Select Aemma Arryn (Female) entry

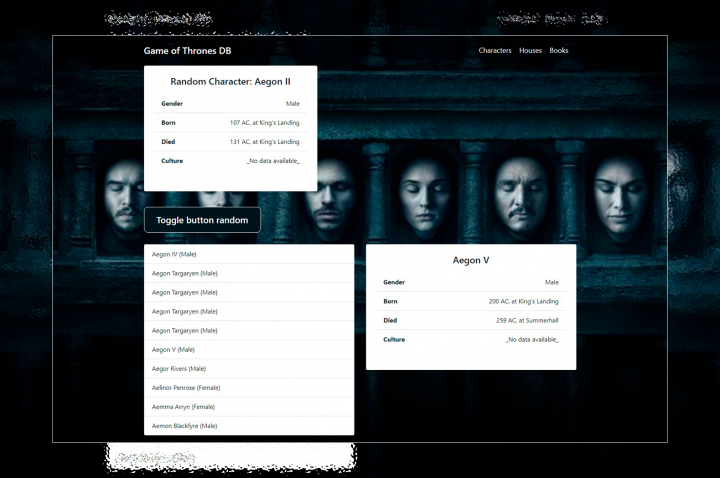click(249, 407)
